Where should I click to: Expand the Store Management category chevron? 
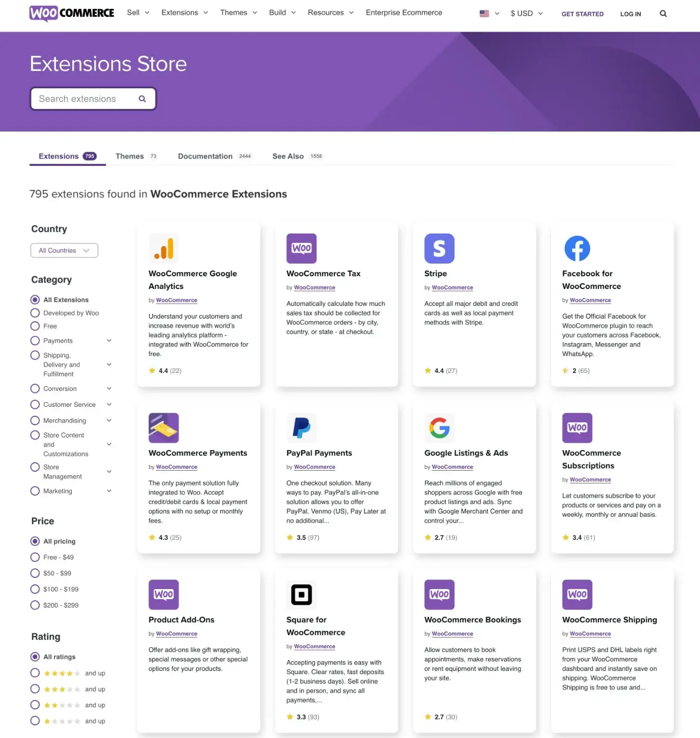pyautogui.click(x=109, y=472)
